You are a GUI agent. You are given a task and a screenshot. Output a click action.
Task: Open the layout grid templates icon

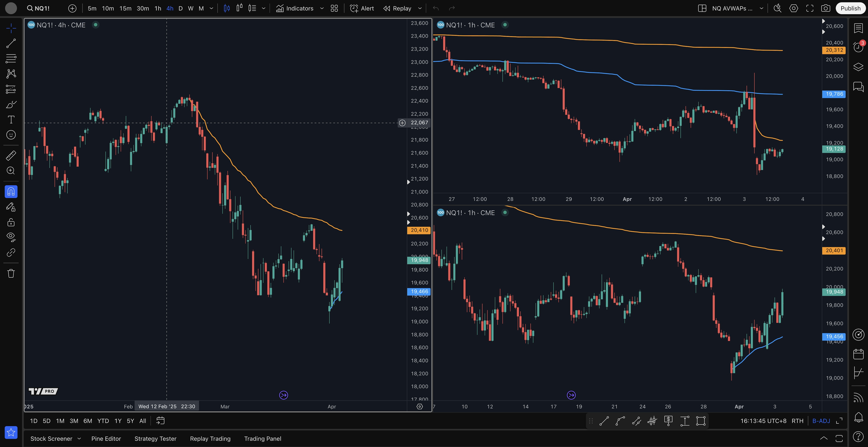[334, 8]
